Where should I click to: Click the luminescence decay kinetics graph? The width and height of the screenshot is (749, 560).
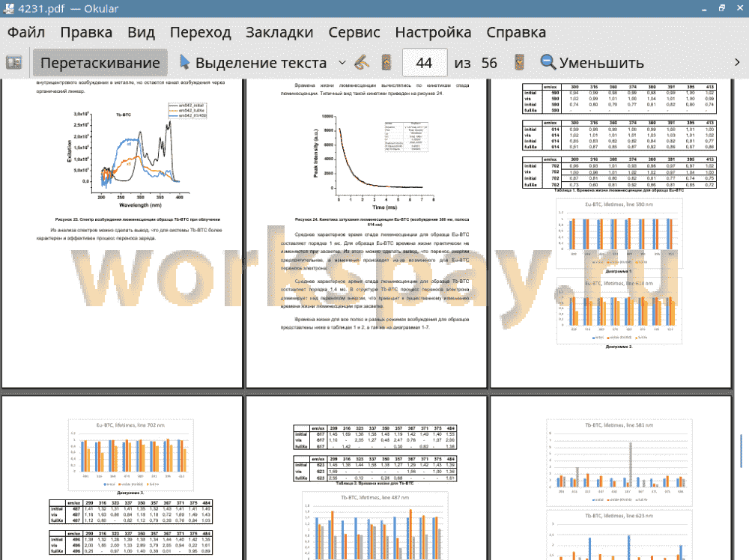tap(372, 162)
